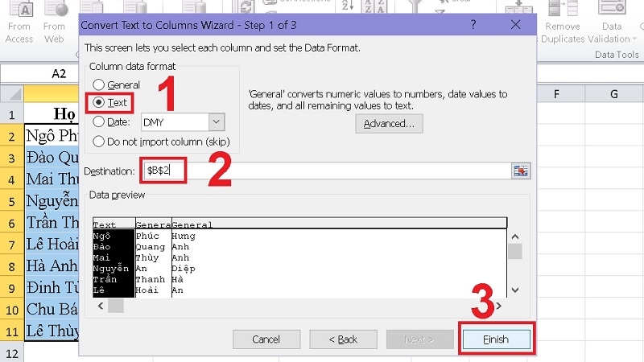Click 'Ngô' in the data preview
The image size is (644, 362).
click(101, 236)
